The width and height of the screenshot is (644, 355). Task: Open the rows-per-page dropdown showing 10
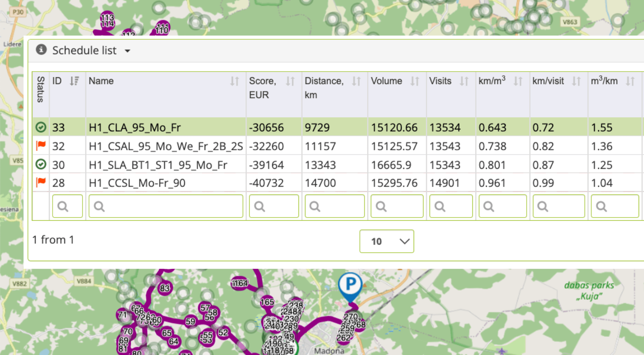click(x=387, y=241)
